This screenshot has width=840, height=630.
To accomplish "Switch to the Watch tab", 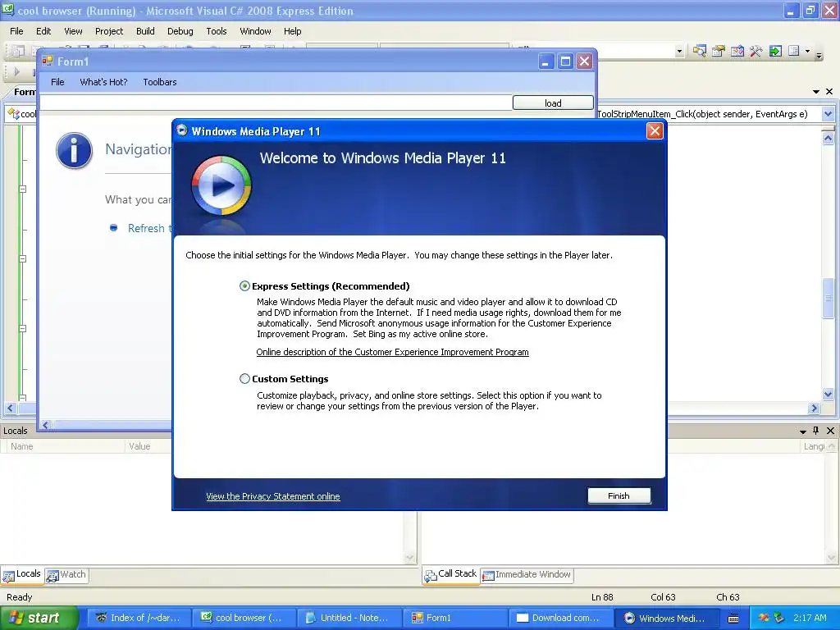I will [66, 574].
